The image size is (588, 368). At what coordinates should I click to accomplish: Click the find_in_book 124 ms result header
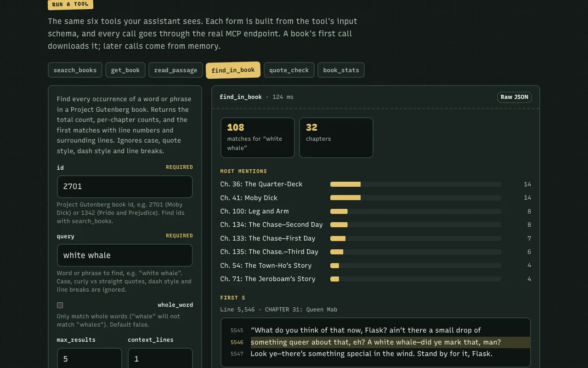coord(256,97)
